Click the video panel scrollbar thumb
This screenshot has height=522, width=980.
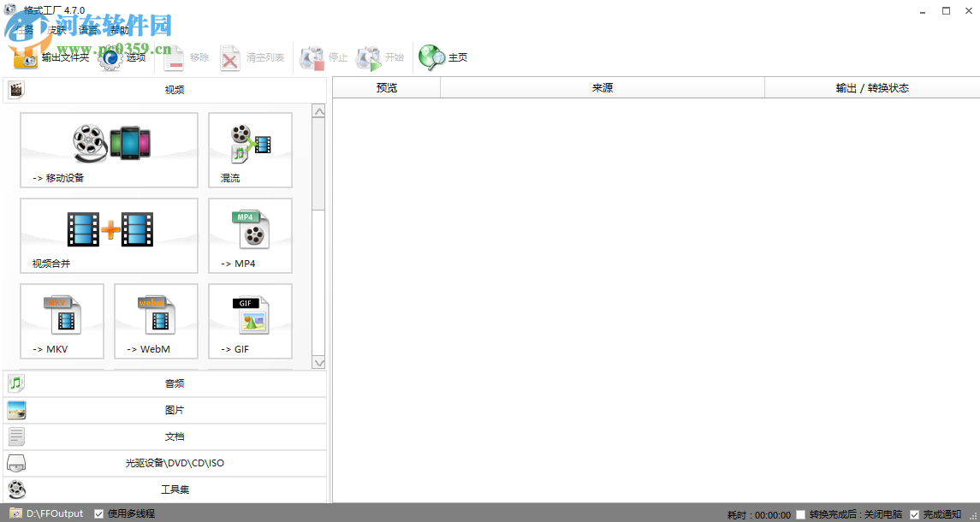pyautogui.click(x=318, y=163)
